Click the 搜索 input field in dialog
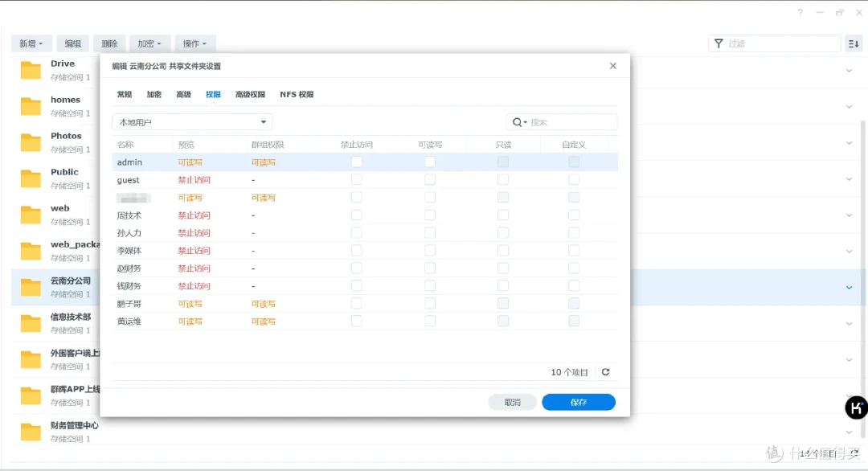 pyautogui.click(x=562, y=122)
